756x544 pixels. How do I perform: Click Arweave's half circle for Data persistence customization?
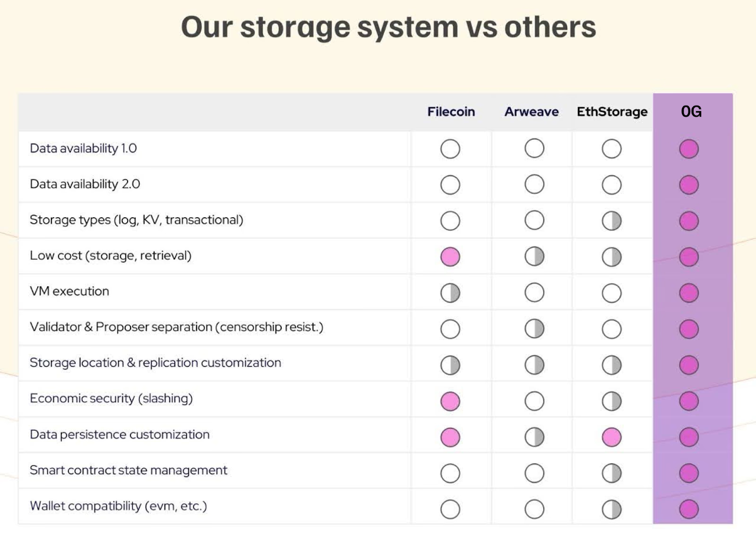coord(534,437)
